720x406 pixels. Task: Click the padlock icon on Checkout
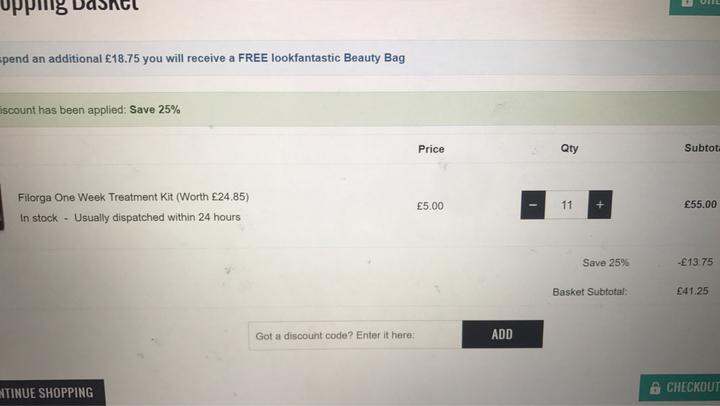(x=655, y=388)
